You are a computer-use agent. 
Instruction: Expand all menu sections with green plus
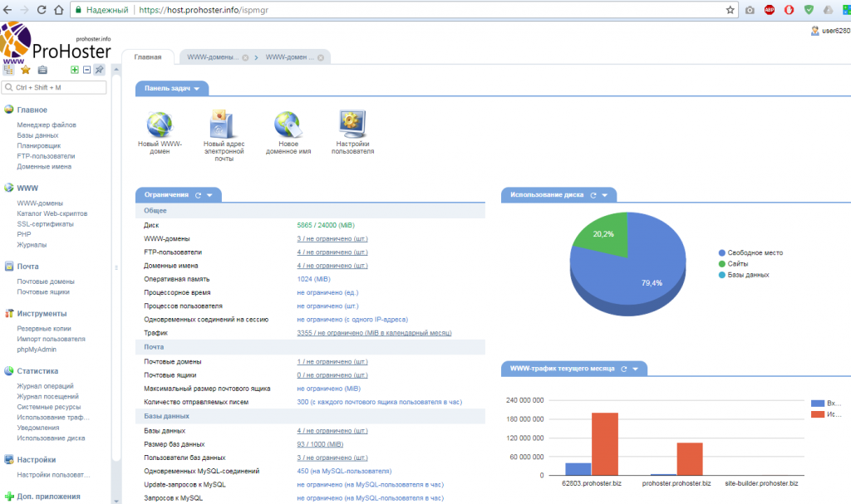(75, 70)
